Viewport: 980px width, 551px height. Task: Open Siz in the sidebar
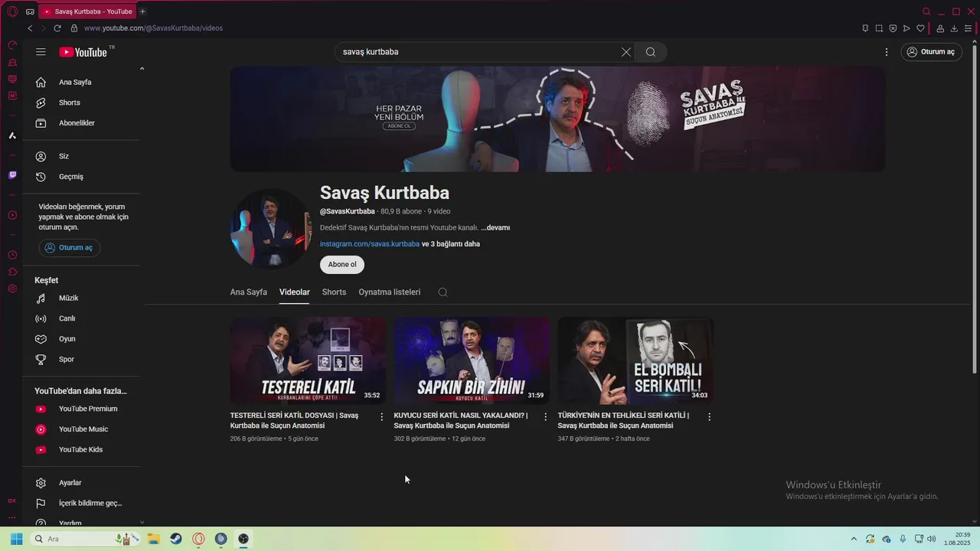click(x=81, y=156)
